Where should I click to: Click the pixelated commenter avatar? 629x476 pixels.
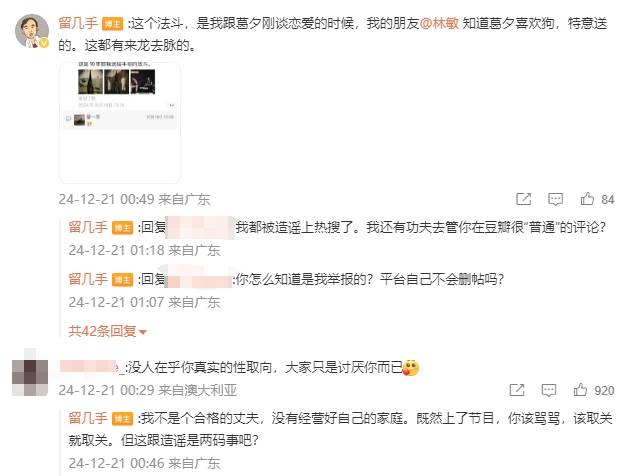(30, 372)
